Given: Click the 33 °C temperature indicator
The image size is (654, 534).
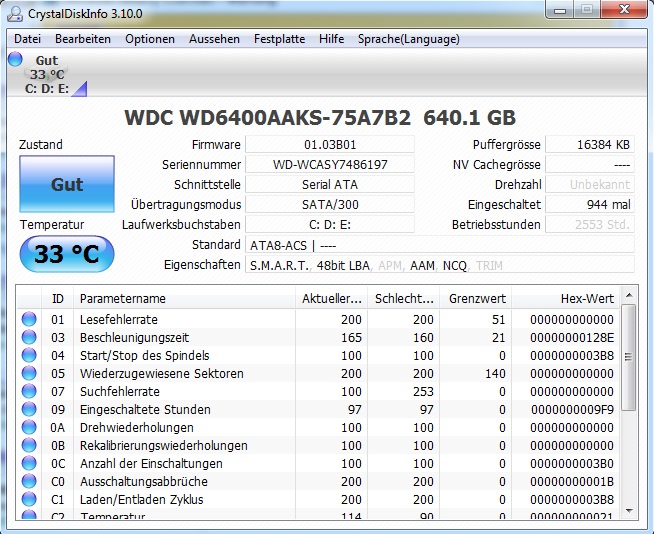Looking at the screenshot, I should 67,254.
